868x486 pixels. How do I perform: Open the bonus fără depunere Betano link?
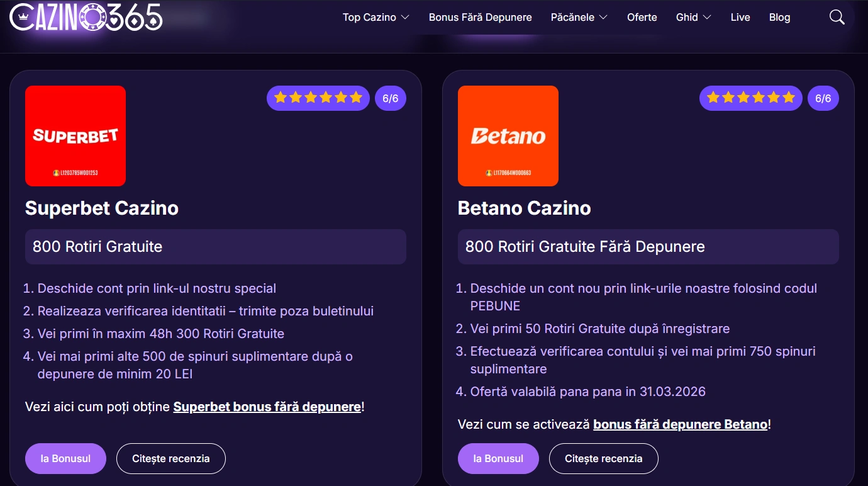(679, 424)
